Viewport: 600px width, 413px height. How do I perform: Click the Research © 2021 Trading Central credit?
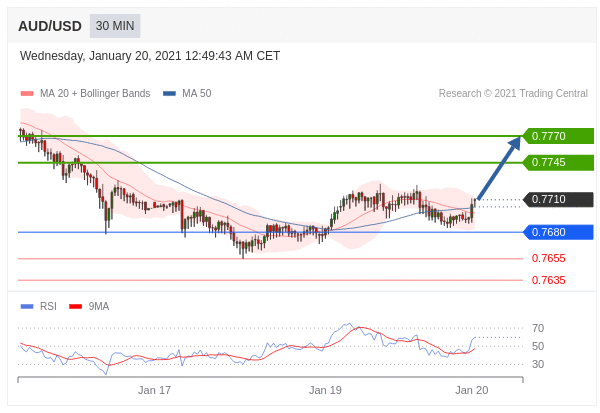513,93
